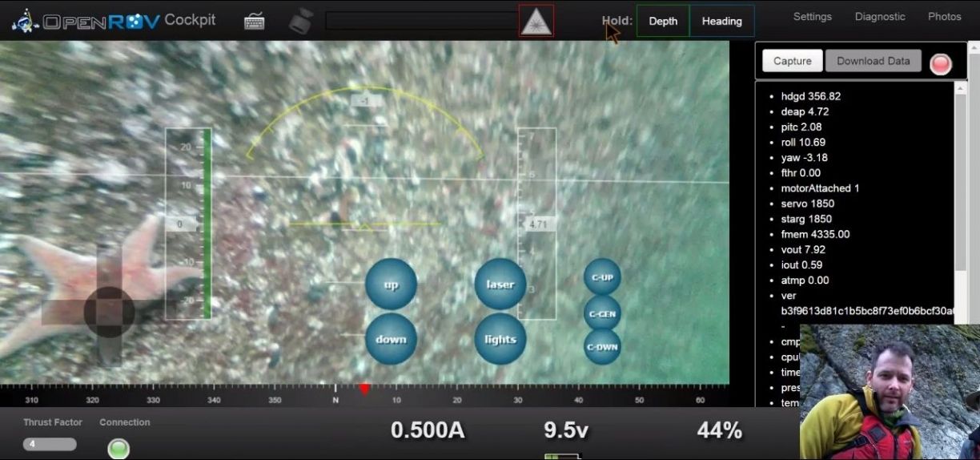Image resolution: width=980 pixels, height=460 pixels.
Task: Select the fmem 4335.00 telemetry row
Action: [x=815, y=234]
